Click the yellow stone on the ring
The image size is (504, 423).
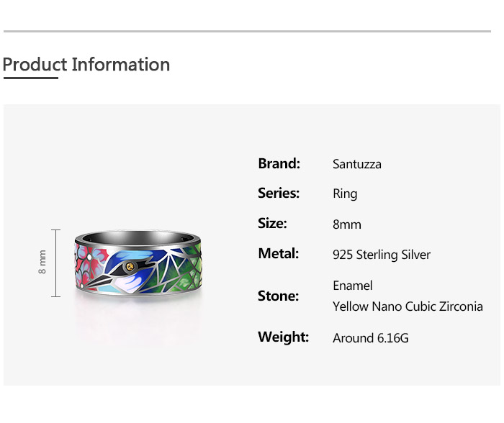(130, 267)
